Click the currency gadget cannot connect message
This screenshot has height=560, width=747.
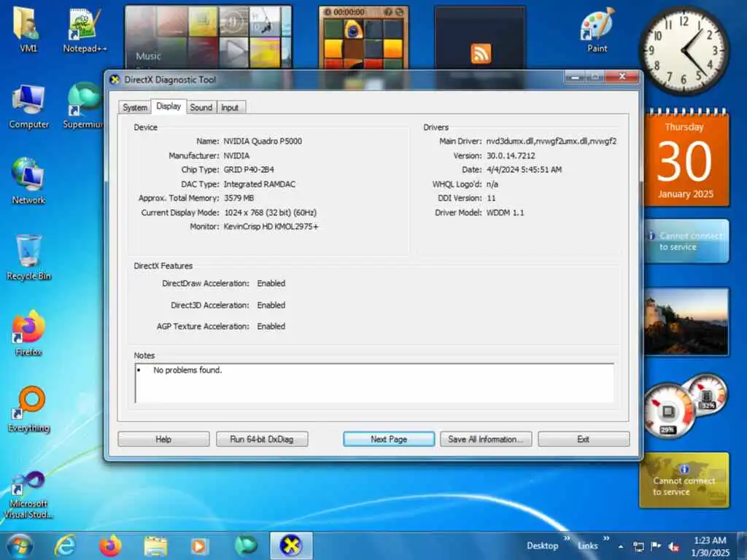coord(684,480)
